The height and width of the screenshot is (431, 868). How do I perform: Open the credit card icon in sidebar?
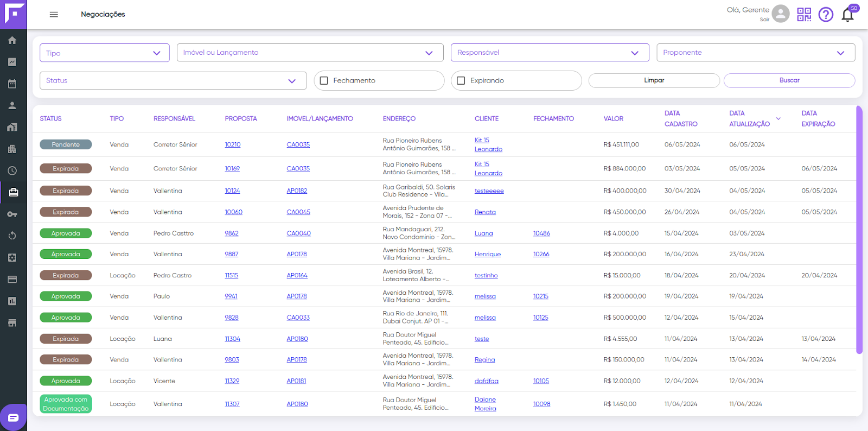[12, 279]
